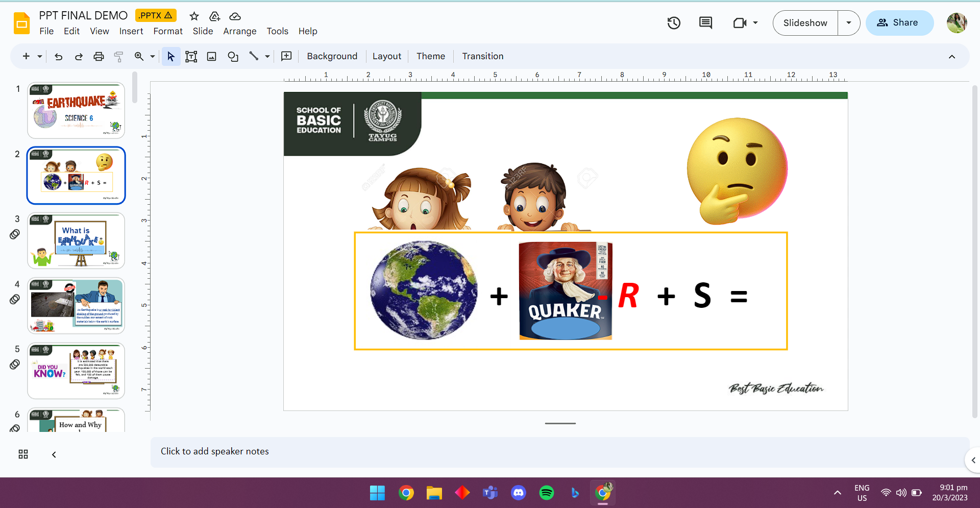Viewport: 980px width, 508px height.
Task: Click the Transition button
Action: (483, 56)
